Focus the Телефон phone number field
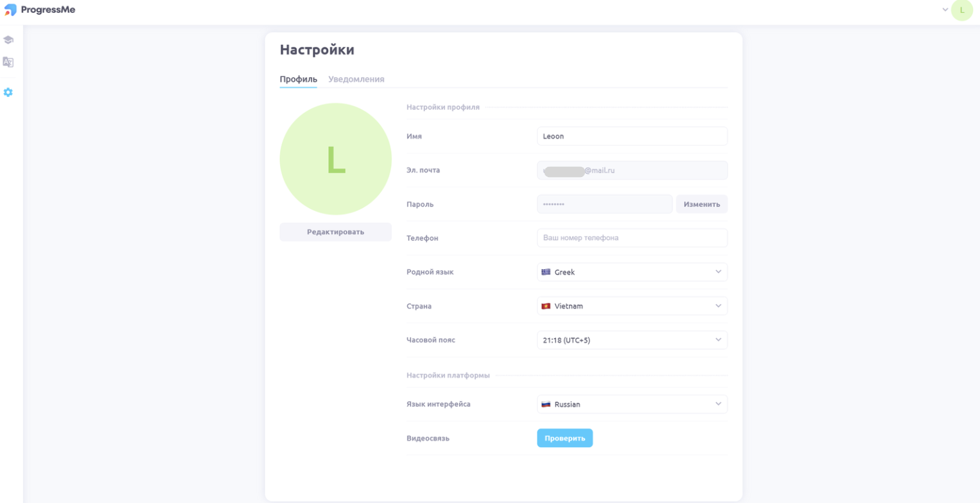This screenshot has height=503, width=980. pos(632,238)
